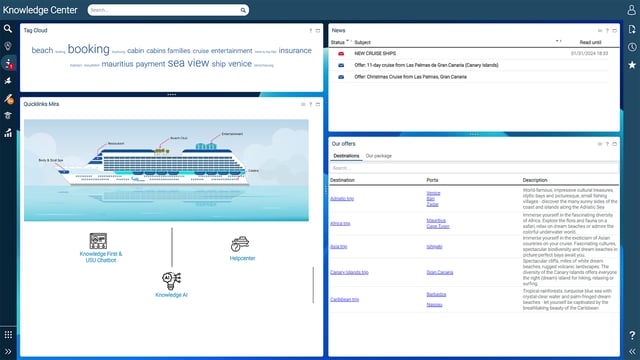Screen dimensions: 640x360
Task: Open the Adriatic trip link
Action: click(x=342, y=199)
